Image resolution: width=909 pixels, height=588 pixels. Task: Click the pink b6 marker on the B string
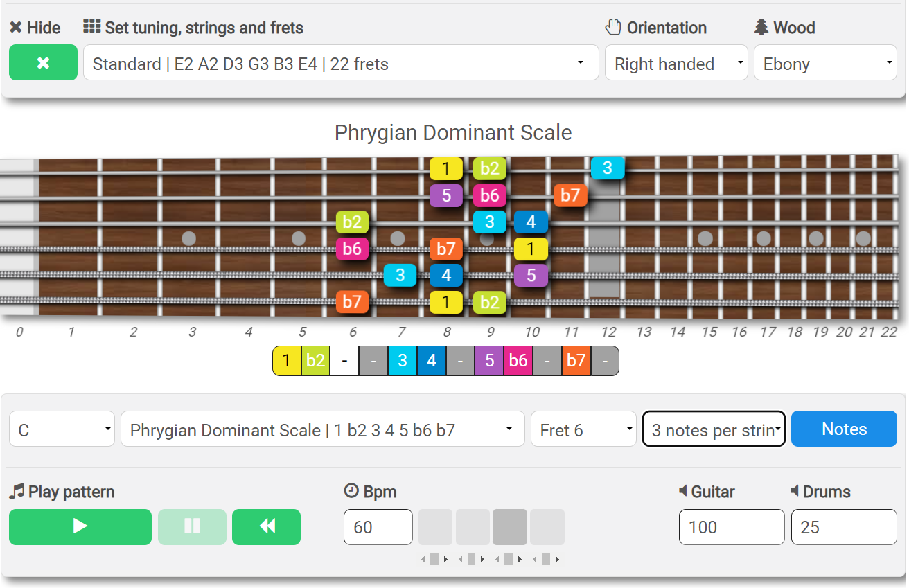pyautogui.click(x=490, y=195)
